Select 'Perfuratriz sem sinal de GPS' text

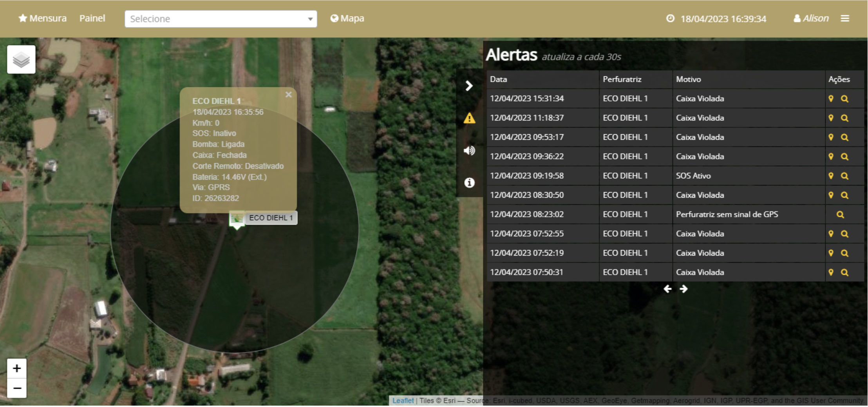coord(727,214)
